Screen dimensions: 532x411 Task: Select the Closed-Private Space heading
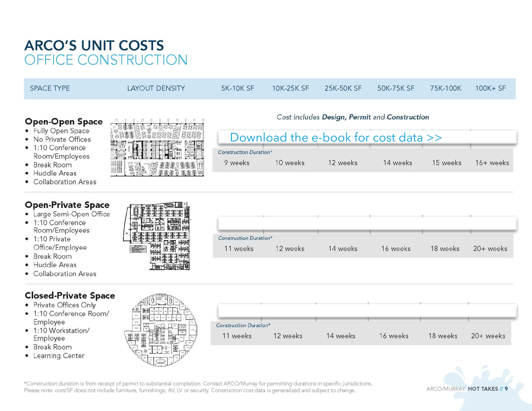(70, 296)
